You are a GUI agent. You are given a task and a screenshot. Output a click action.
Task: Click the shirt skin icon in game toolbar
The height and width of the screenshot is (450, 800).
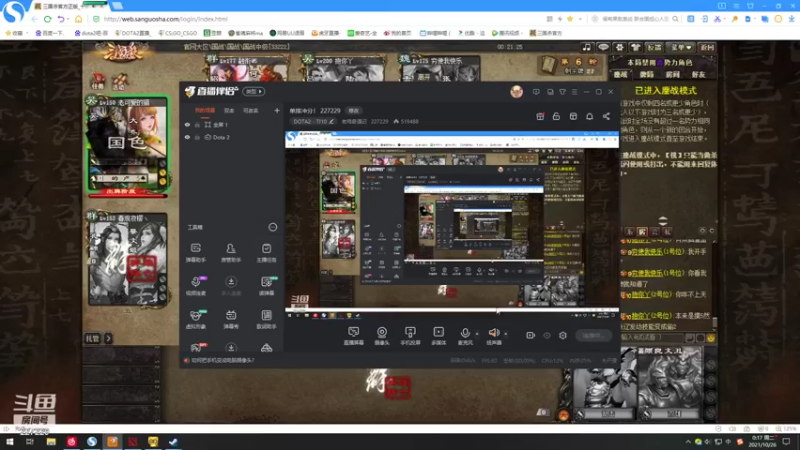pos(636,47)
